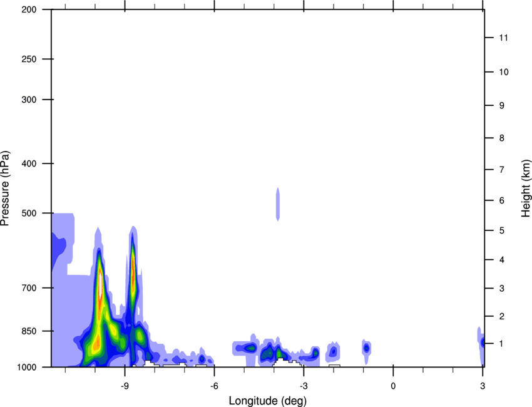Select the 850 pressure tick label
532x407 pixels.
tap(29, 331)
